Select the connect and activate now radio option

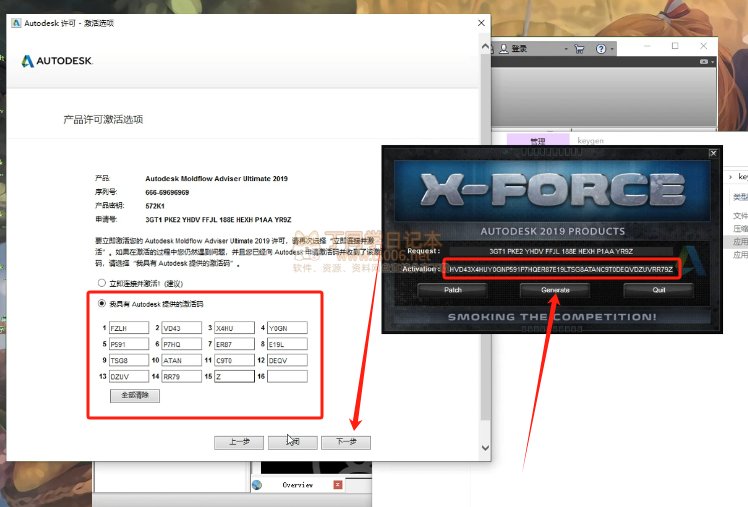102,283
